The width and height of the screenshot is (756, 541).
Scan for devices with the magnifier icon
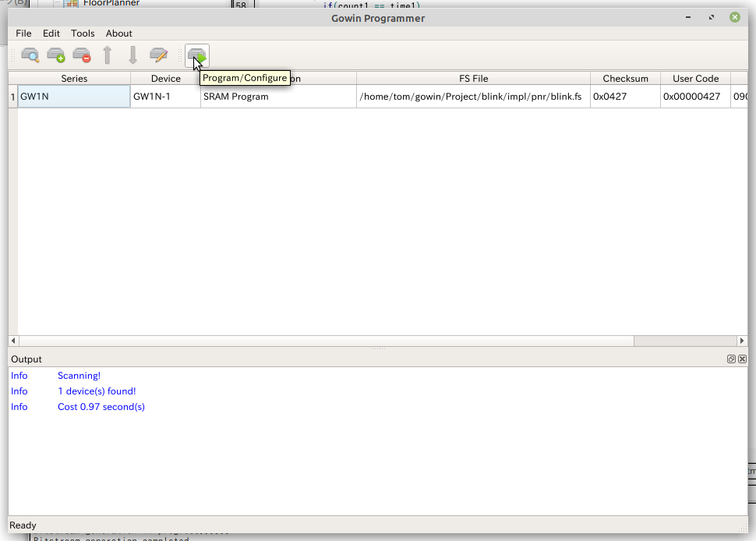(30, 55)
